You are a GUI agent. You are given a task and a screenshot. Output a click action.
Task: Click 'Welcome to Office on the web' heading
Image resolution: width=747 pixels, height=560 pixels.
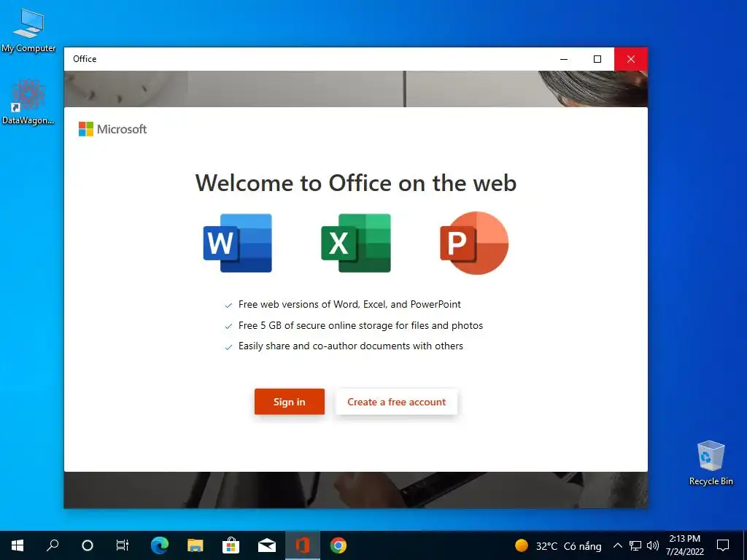(x=356, y=183)
